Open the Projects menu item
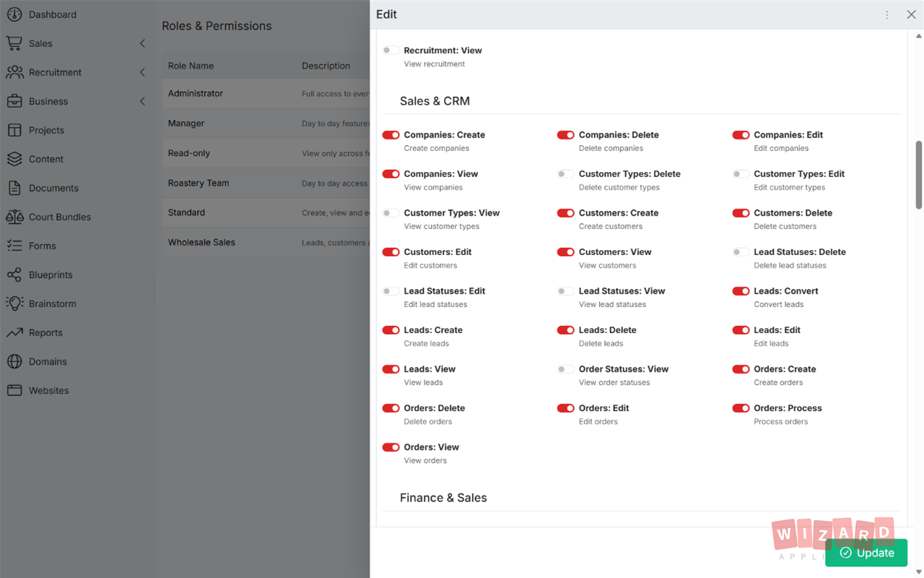Viewport: 924px width, 578px height. coord(78,130)
